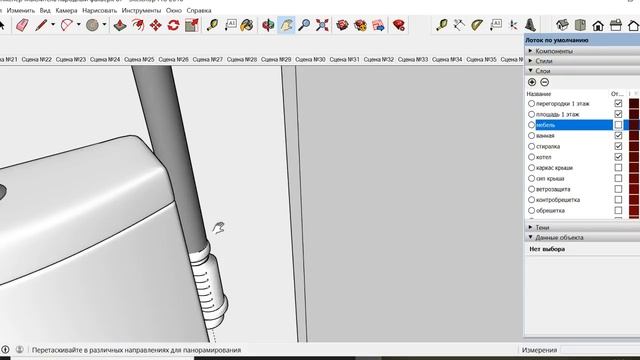This screenshot has height=360, width=640.
Task: Open the Shape tool dropdown arrow
Action: (x=104, y=25)
